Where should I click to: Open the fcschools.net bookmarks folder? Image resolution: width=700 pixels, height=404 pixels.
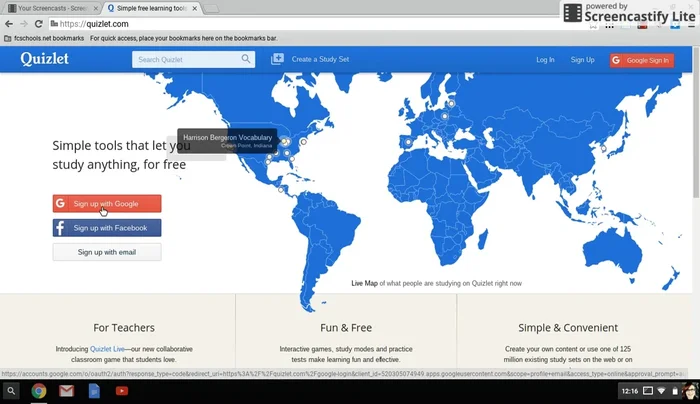[x=44, y=38]
